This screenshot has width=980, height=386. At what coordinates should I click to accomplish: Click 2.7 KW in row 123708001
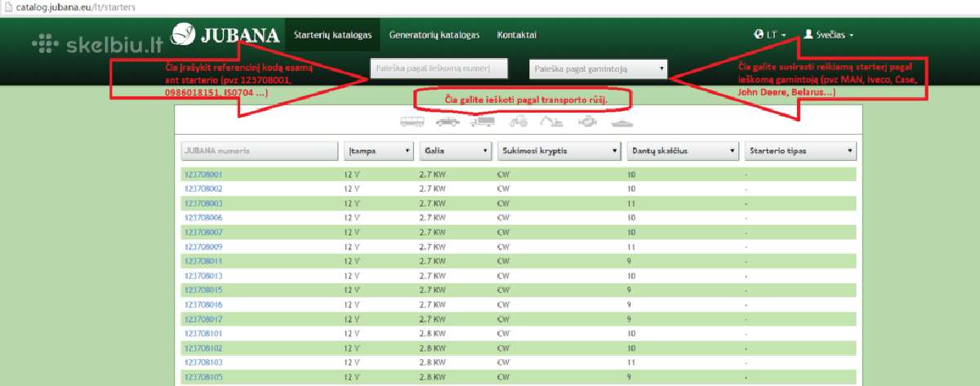434,174
